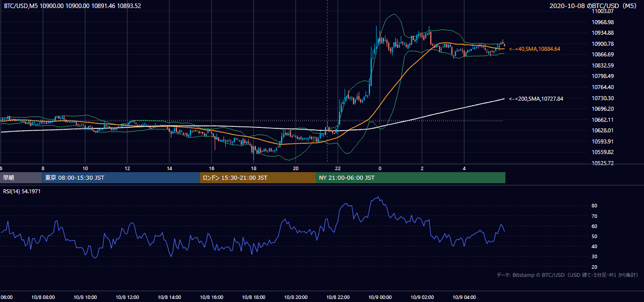The height and width of the screenshot is (302, 644).
Task: Click the bottom time label 10/9 04:00
Action: pyautogui.click(x=465, y=297)
